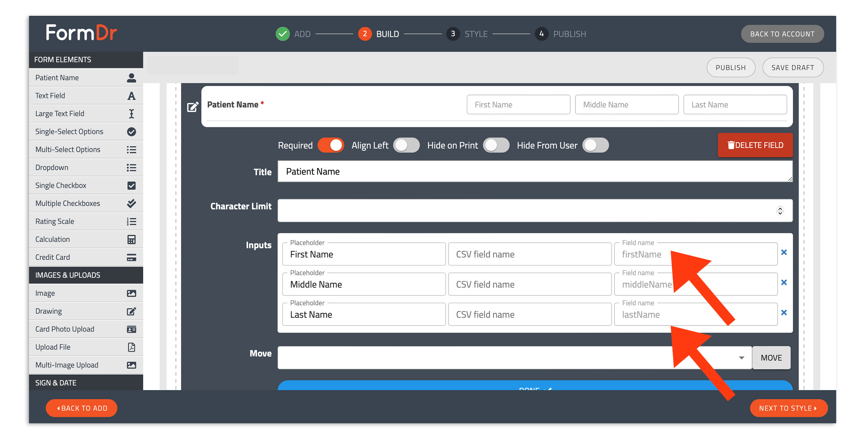The height and width of the screenshot is (442, 868).
Task: Click the edit pencil icon beside Patient Name
Action: point(192,107)
